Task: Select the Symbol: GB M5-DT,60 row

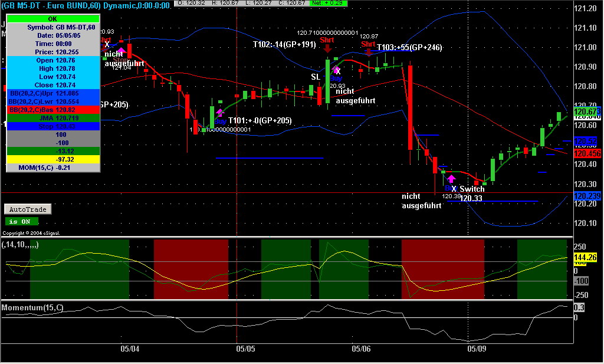Action: pyautogui.click(x=53, y=27)
